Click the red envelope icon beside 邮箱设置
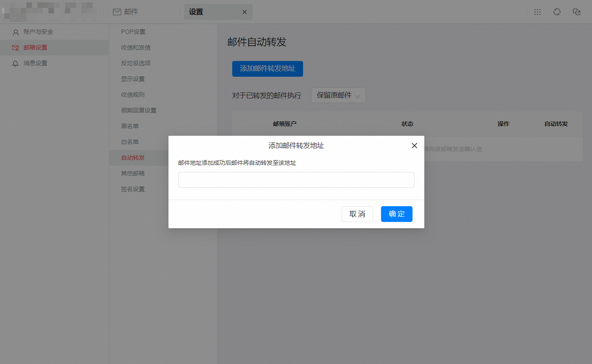This screenshot has height=364, width=592. (x=15, y=48)
